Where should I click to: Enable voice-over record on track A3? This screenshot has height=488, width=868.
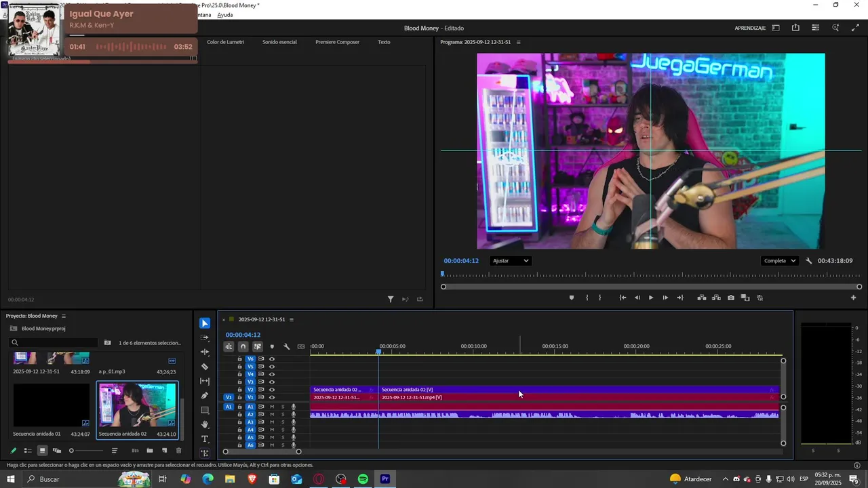[294, 422]
